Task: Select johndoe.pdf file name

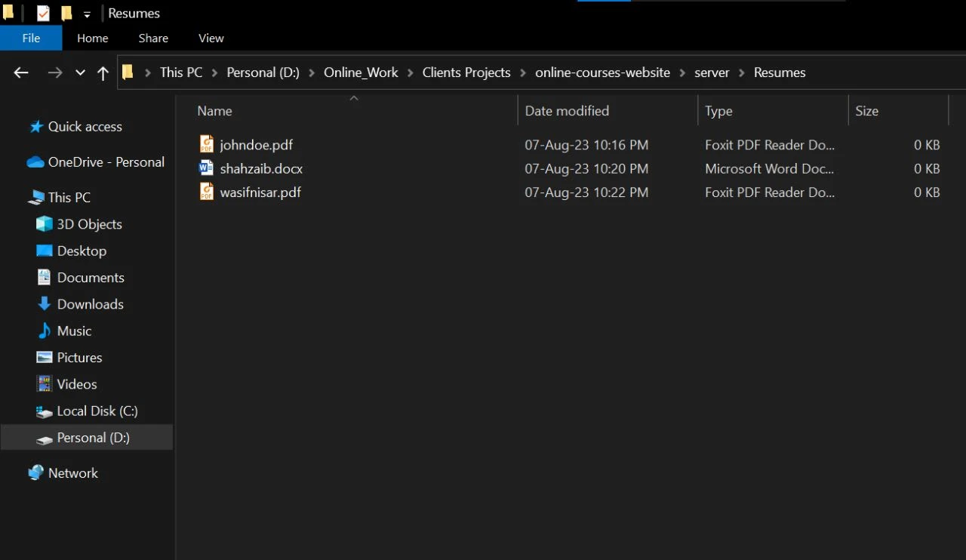Action: 256,145
